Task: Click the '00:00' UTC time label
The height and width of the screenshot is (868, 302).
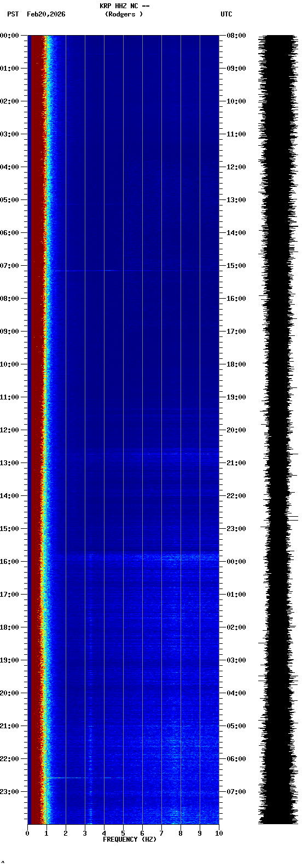Action: tap(236, 562)
